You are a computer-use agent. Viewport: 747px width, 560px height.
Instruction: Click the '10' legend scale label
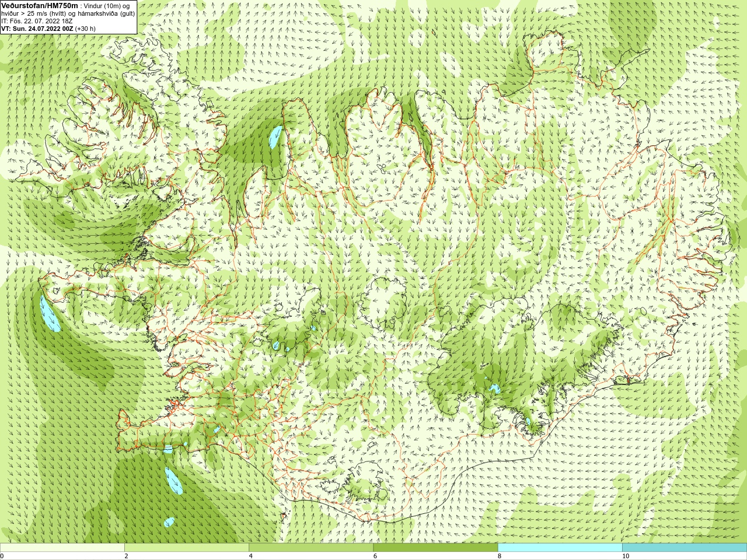625,556
